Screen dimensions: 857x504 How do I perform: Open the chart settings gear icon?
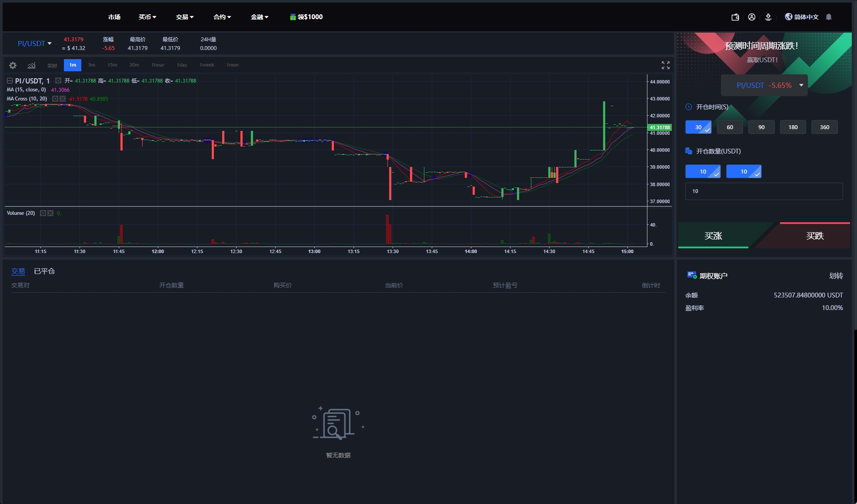tap(13, 65)
